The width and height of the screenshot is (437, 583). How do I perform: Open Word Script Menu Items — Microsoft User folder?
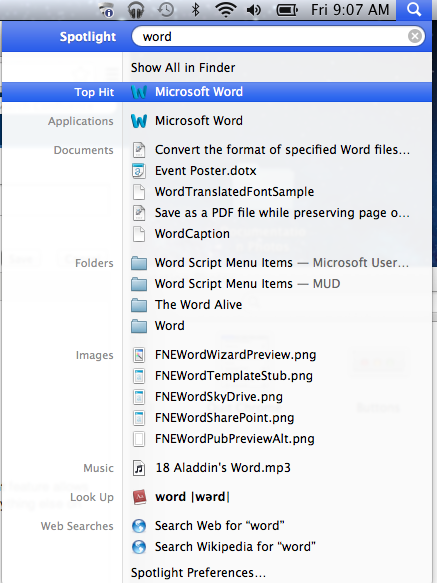[282, 263]
